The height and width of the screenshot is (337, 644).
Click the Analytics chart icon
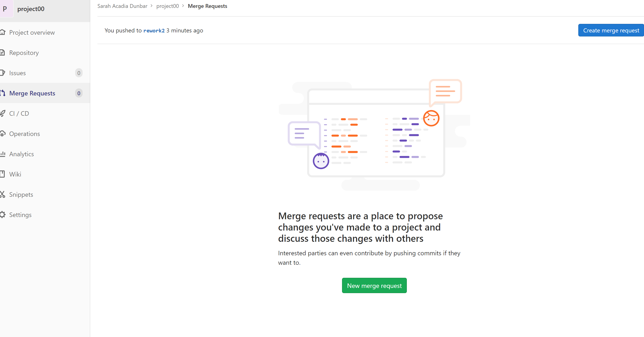[2, 154]
